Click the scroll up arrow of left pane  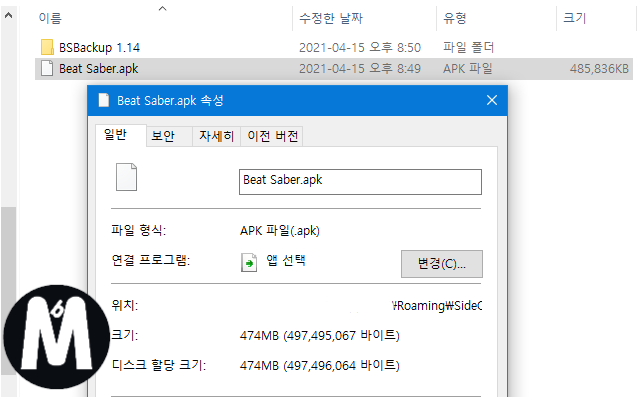(x=8, y=16)
